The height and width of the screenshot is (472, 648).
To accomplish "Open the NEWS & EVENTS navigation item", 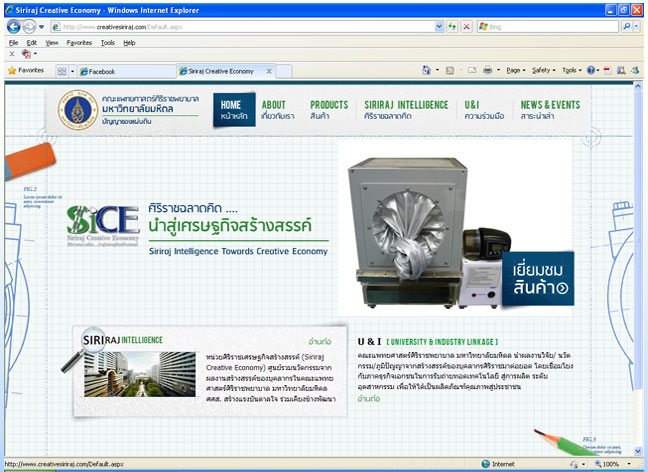I will pos(549,110).
